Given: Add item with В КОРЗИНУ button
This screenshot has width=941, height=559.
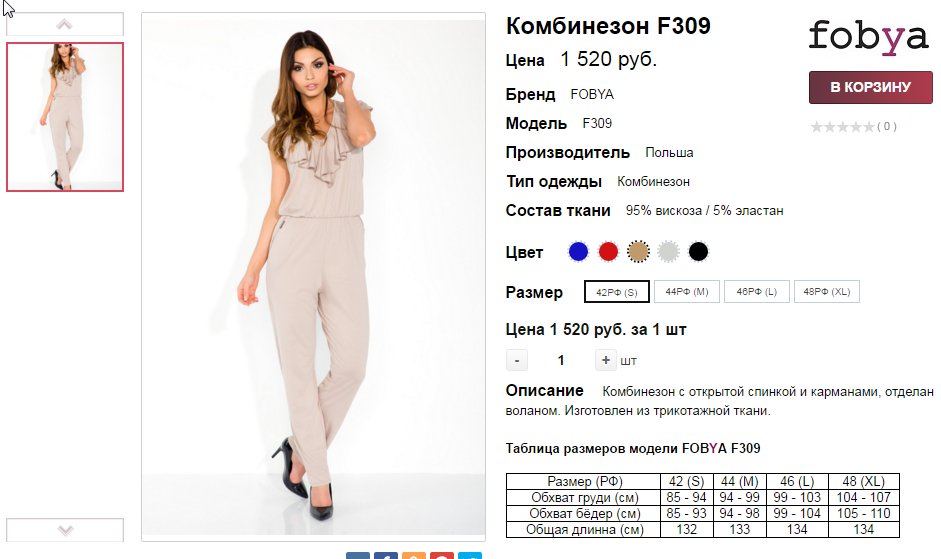Looking at the screenshot, I should (871, 88).
